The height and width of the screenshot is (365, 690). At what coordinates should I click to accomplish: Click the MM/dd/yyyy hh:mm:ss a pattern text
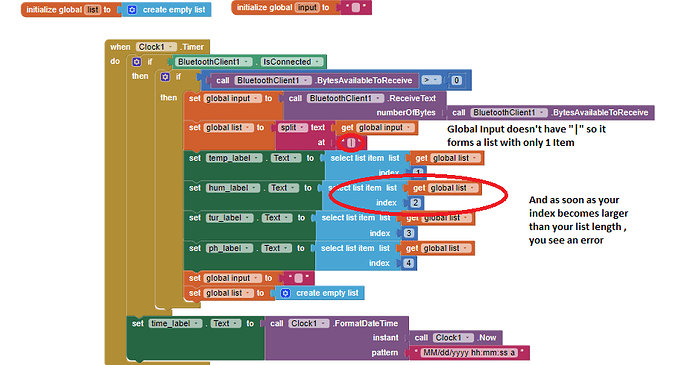pos(469,353)
